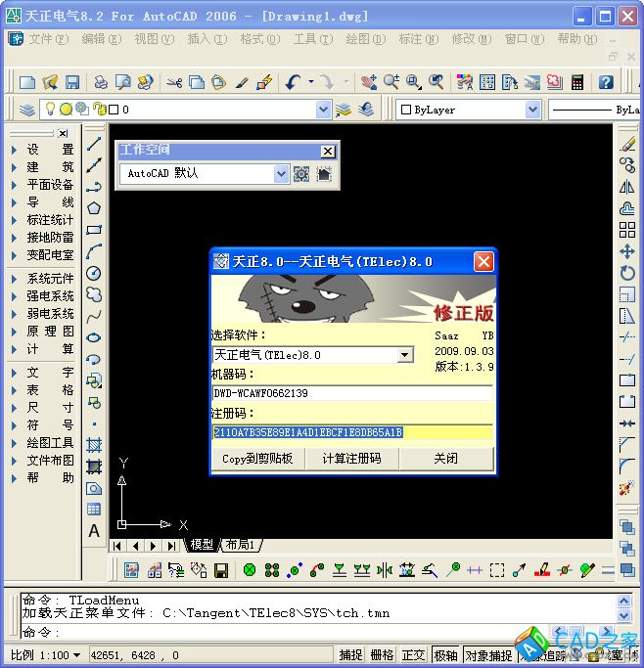The width and height of the screenshot is (644, 668).
Task: Cut selection with scissors icon
Action: click(174, 82)
